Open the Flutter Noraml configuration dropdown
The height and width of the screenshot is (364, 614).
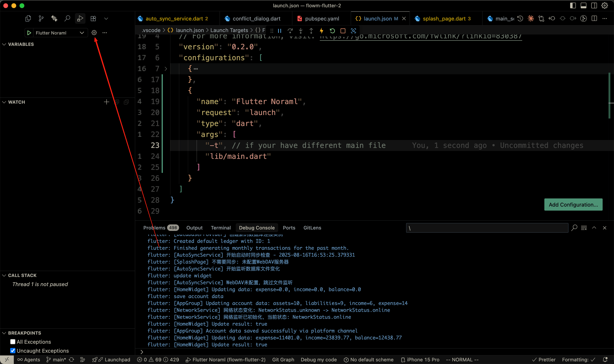pos(82,33)
